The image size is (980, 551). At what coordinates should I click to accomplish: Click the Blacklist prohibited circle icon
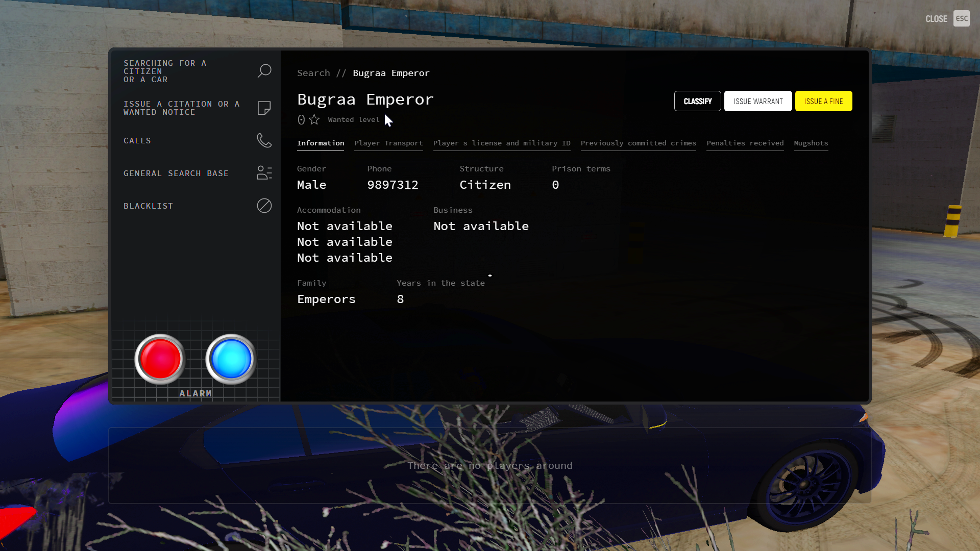point(264,206)
